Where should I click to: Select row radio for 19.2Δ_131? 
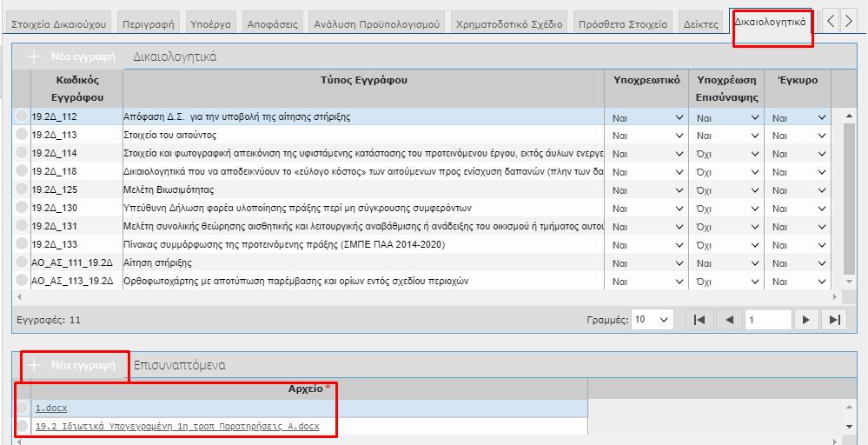click(x=21, y=226)
